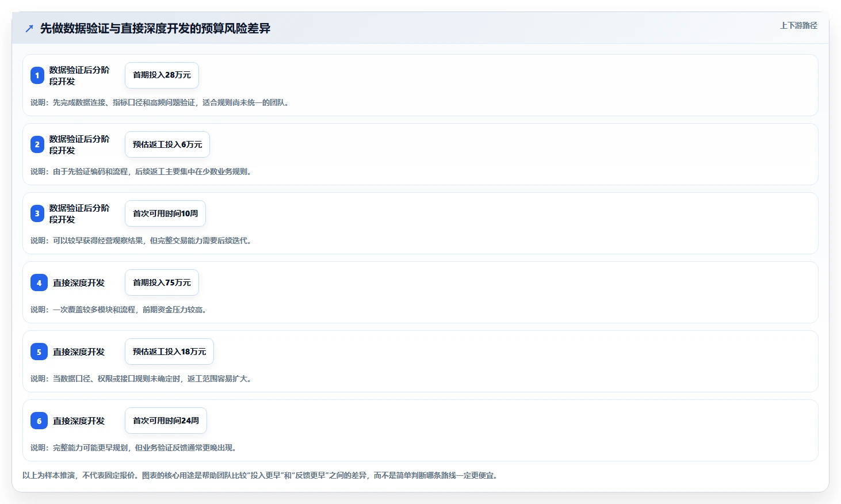This screenshot has height=504, width=841.
Task: Click 数据验证后分阶段开发 label in row 2
Action: pyautogui.click(x=79, y=144)
